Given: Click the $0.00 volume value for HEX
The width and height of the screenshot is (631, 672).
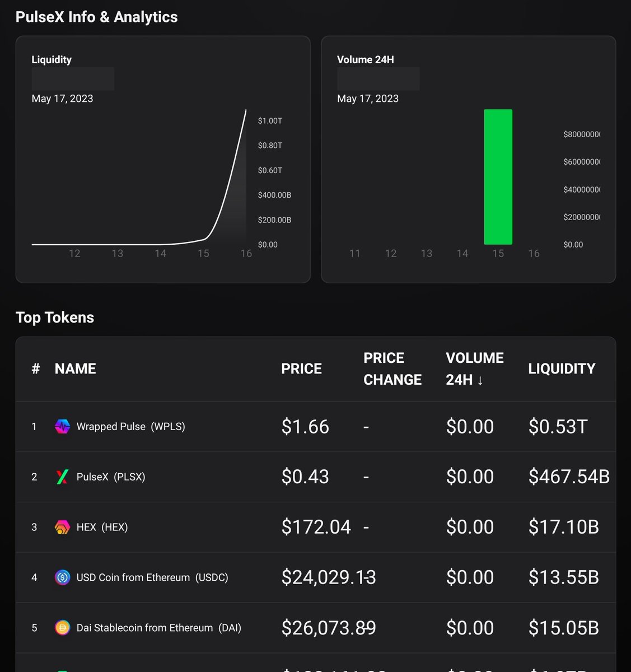Looking at the screenshot, I should point(470,528).
